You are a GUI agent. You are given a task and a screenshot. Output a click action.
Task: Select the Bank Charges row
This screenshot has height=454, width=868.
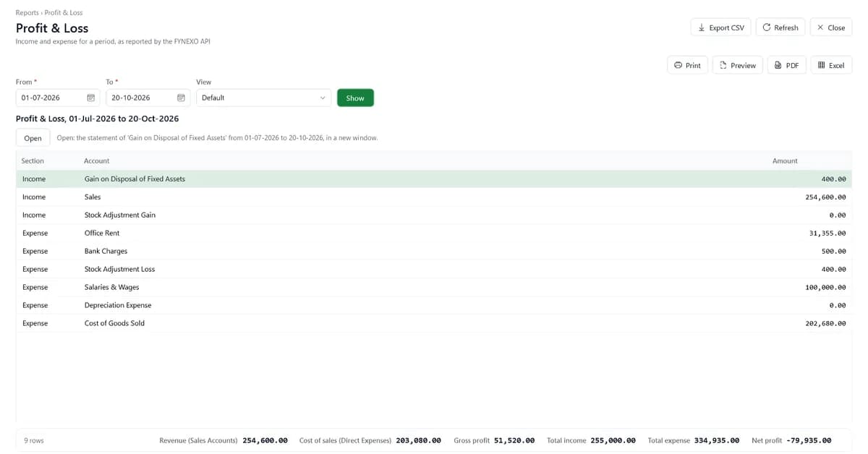point(434,251)
